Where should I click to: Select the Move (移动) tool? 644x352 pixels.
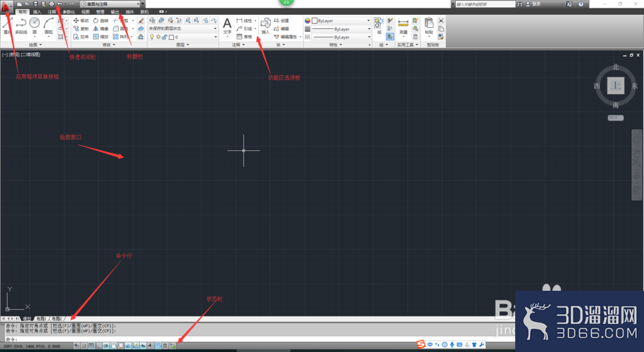81,21
